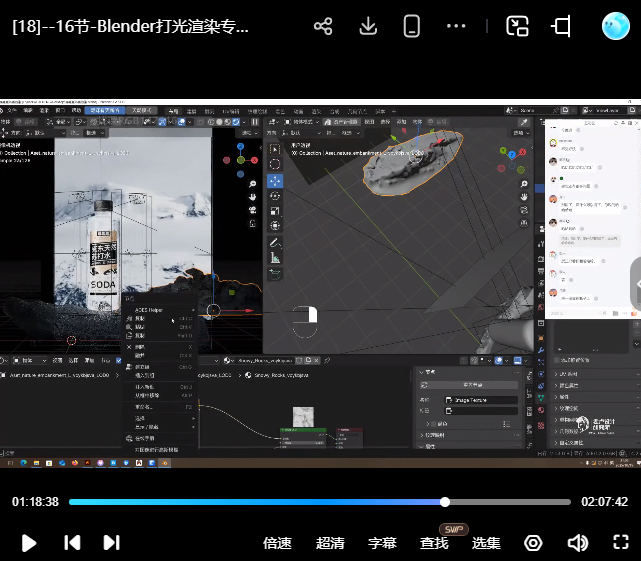Choose ACES Helper in Blender context menu

[149, 310]
